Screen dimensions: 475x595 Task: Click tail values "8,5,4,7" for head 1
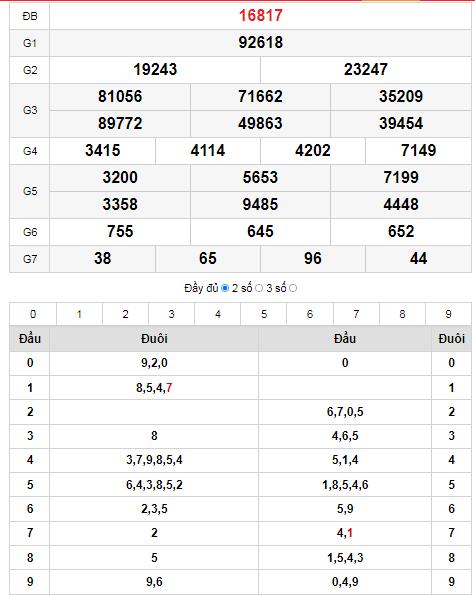(154, 388)
